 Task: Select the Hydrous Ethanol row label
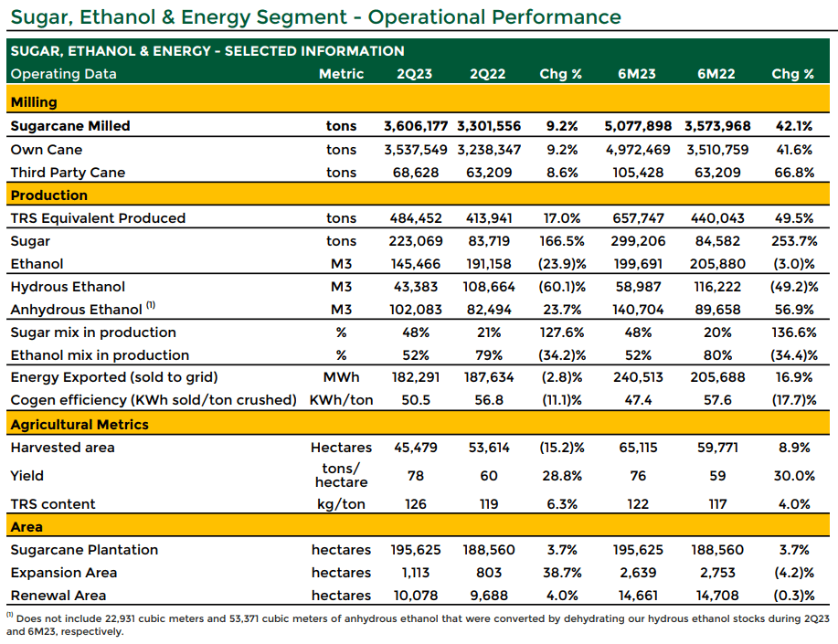[x=68, y=287]
